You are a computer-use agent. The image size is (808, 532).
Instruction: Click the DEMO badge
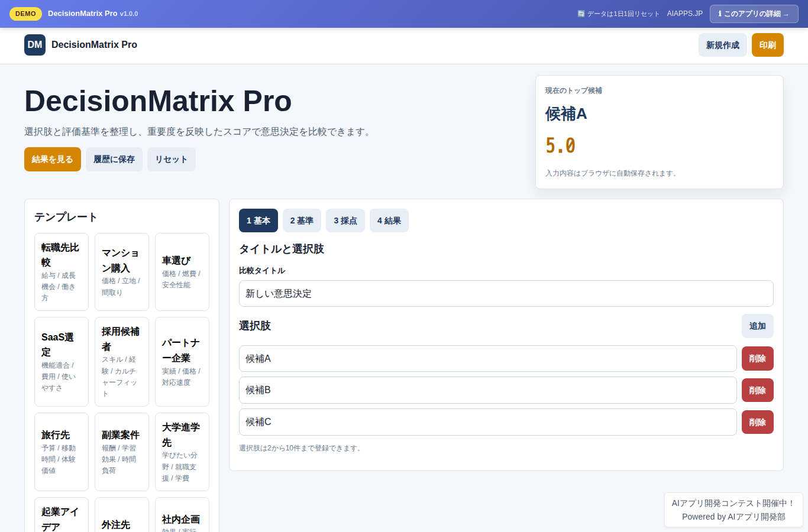pos(25,14)
